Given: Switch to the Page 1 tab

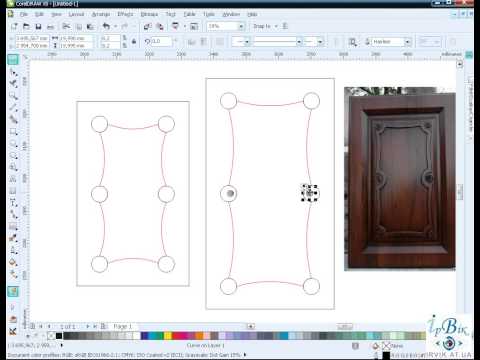Looking at the screenshot, I should coord(122,326).
